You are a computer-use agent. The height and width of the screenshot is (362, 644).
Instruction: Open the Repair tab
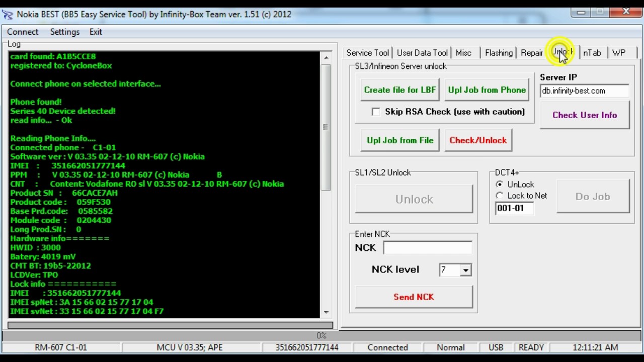point(532,53)
